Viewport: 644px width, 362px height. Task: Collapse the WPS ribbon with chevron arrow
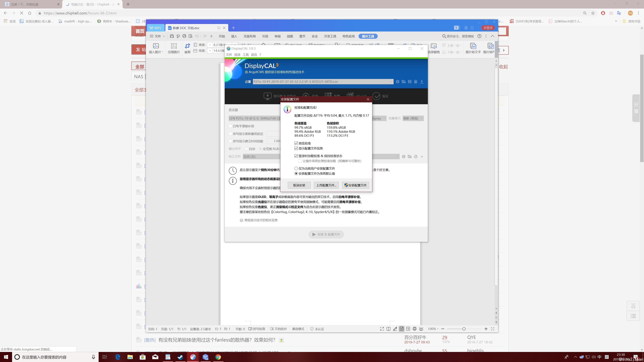(x=493, y=36)
